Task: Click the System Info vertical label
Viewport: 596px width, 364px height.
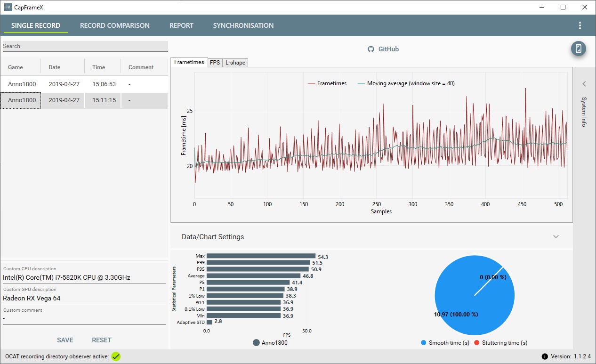Action: 584,112
